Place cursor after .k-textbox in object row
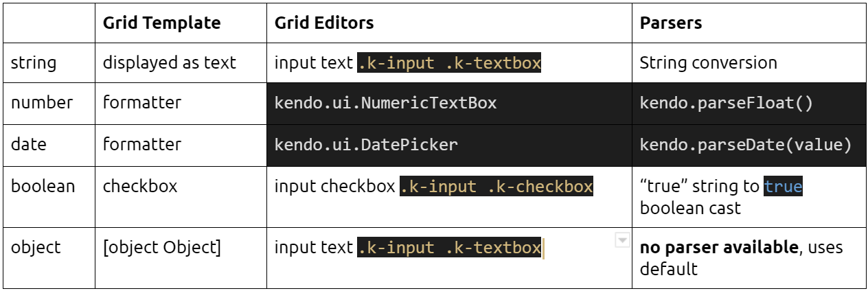This screenshot has width=868, height=291. pyautogui.click(x=542, y=247)
